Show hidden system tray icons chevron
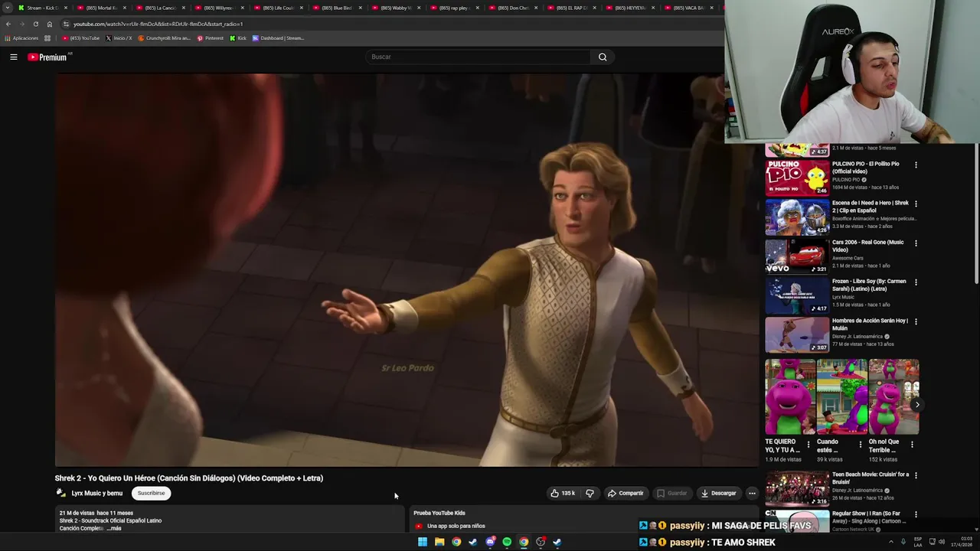This screenshot has width=980, height=551. point(890,542)
